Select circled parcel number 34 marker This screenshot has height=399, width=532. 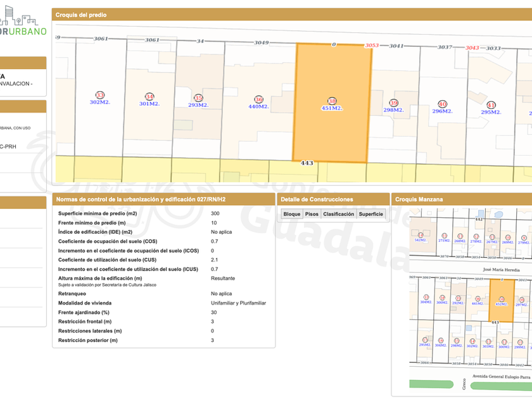click(x=149, y=97)
